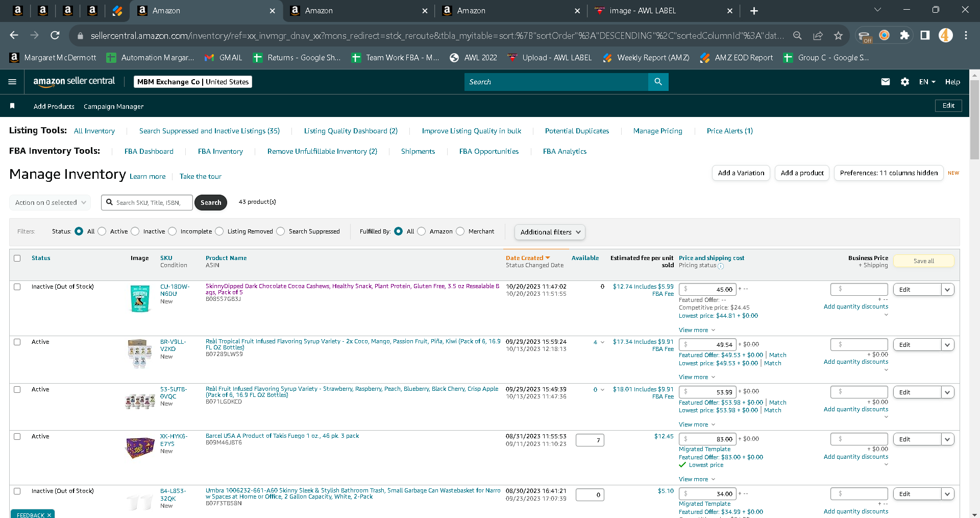Viewport: 980px width, 518px height.
Task: Expand available quantity chevron for BR-V9LL row
Action: click(602, 342)
